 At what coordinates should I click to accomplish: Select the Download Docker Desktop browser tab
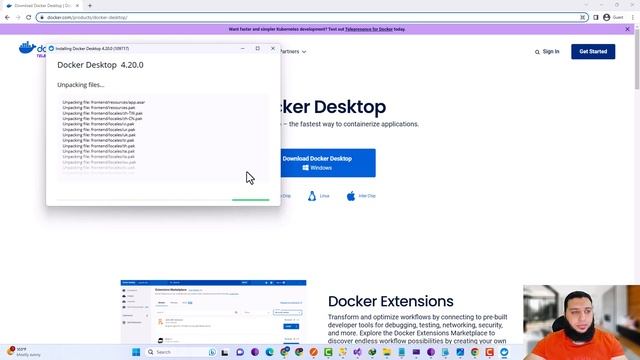click(42, 6)
